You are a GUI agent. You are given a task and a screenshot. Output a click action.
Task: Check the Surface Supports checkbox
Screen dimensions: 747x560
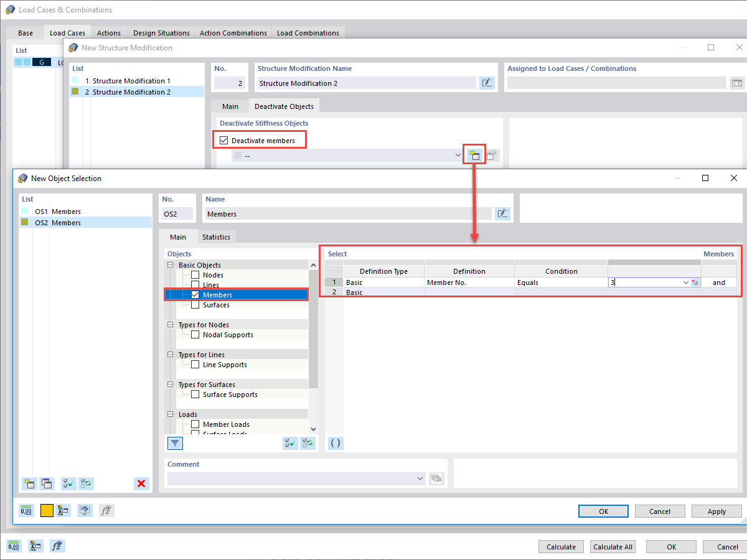(x=195, y=394)
